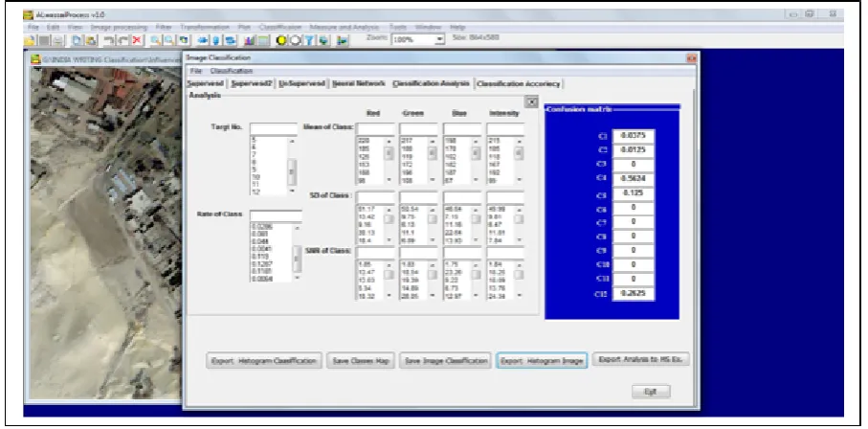Switch to the Neural Network tab
This screenshot has height=429, width=868.
358,83
